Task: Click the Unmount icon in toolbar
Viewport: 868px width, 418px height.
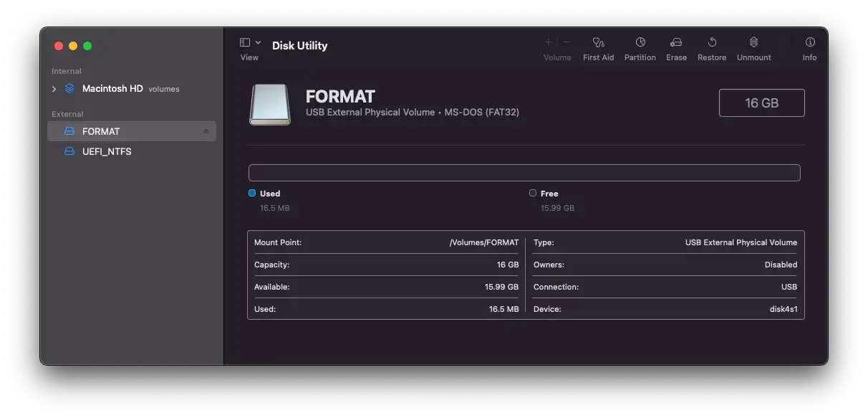Action: (x=754, y=42)
